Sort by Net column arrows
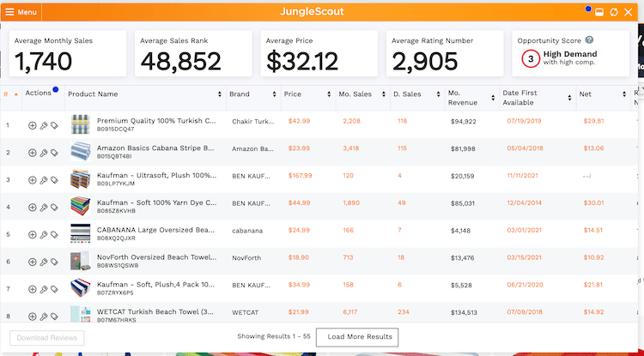Image resolution: width=644 pixels, height=356 pixels. 624,94
